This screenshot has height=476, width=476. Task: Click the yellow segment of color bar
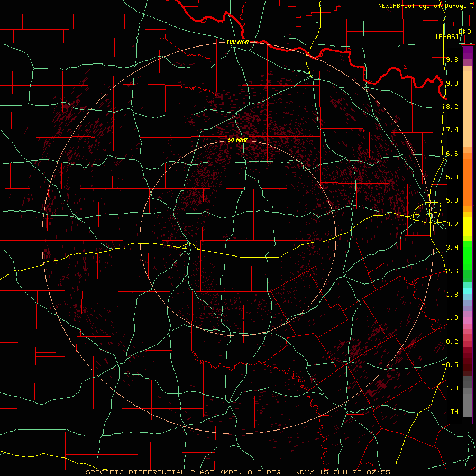point(467,226)
